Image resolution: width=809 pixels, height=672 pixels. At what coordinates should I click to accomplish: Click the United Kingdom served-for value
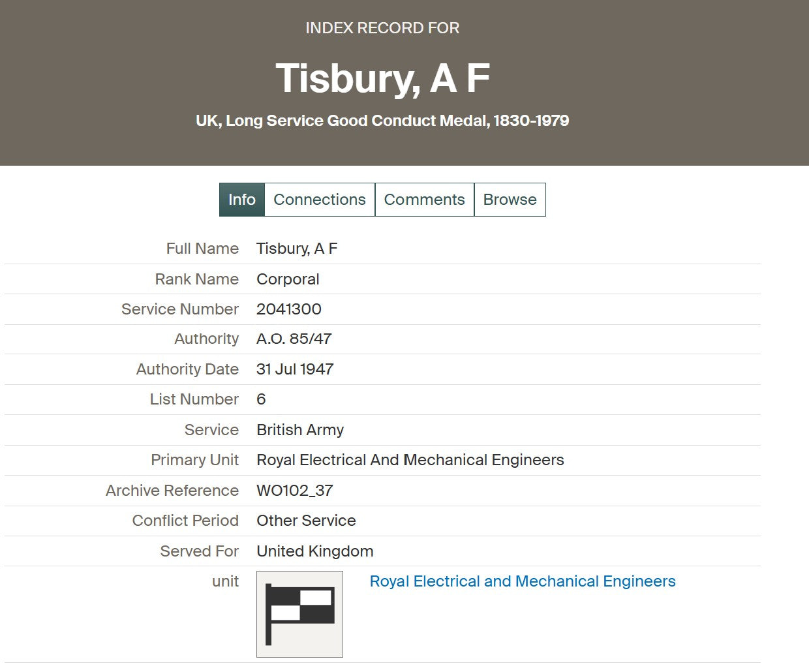point(314,551)
